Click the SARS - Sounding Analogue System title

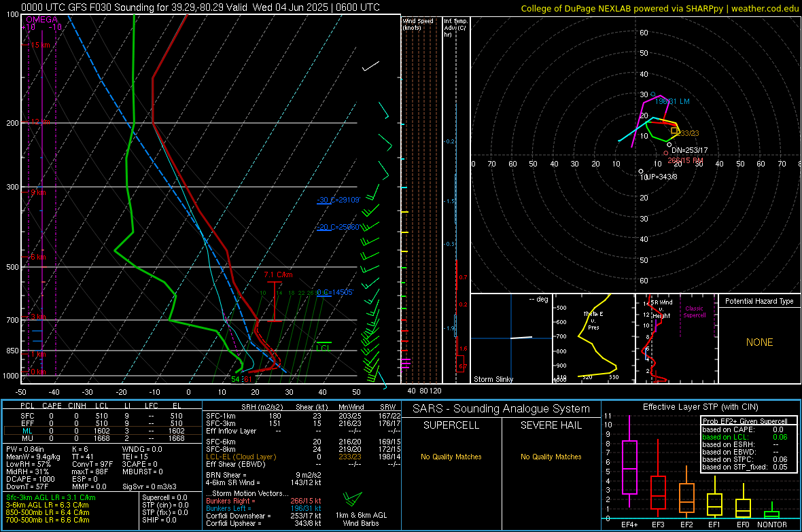point(502,409)
